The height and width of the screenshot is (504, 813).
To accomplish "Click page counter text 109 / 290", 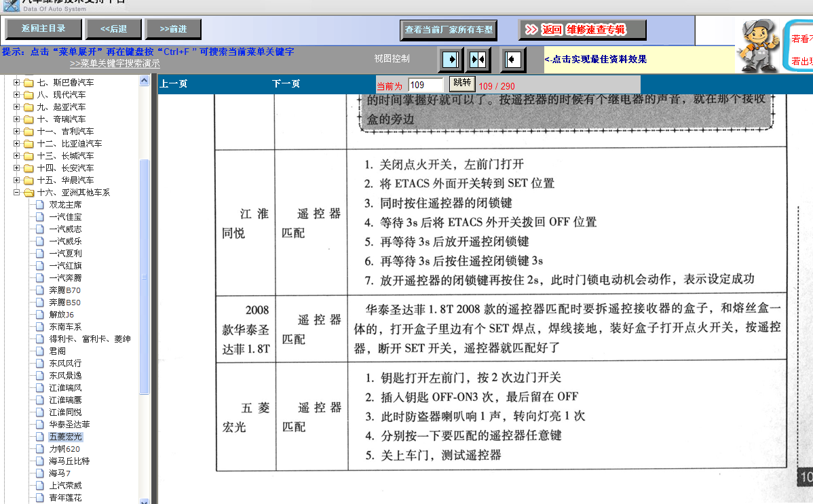I will pos(496,86).
